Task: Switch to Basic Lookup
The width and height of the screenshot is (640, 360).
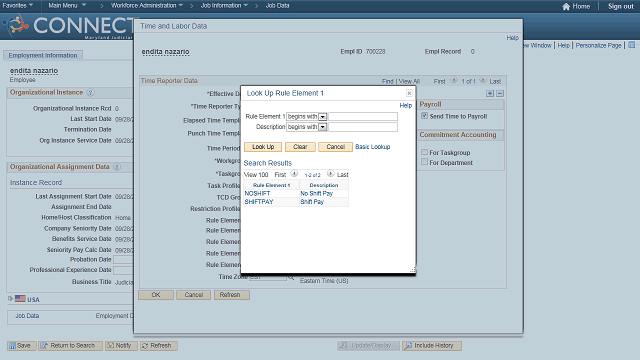Action: click(x=373, y=147)
